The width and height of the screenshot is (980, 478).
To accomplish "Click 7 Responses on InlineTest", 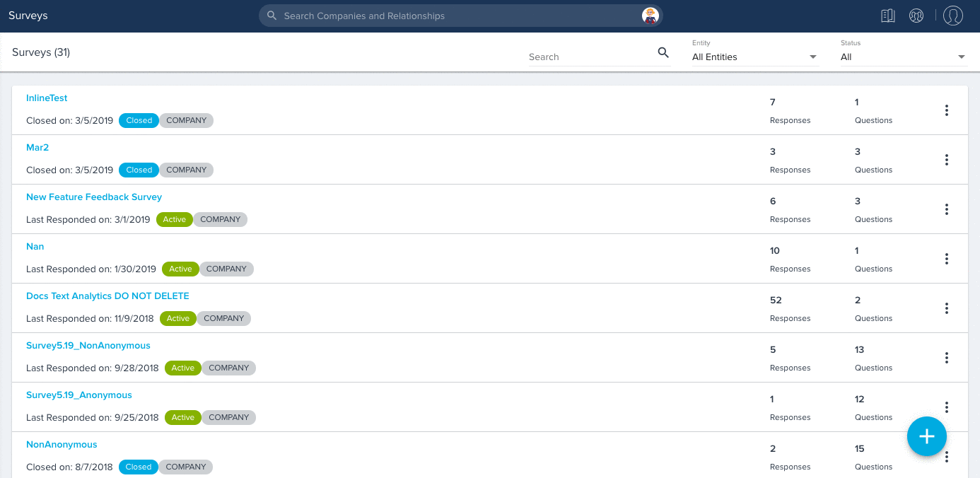I will point(790,110).
